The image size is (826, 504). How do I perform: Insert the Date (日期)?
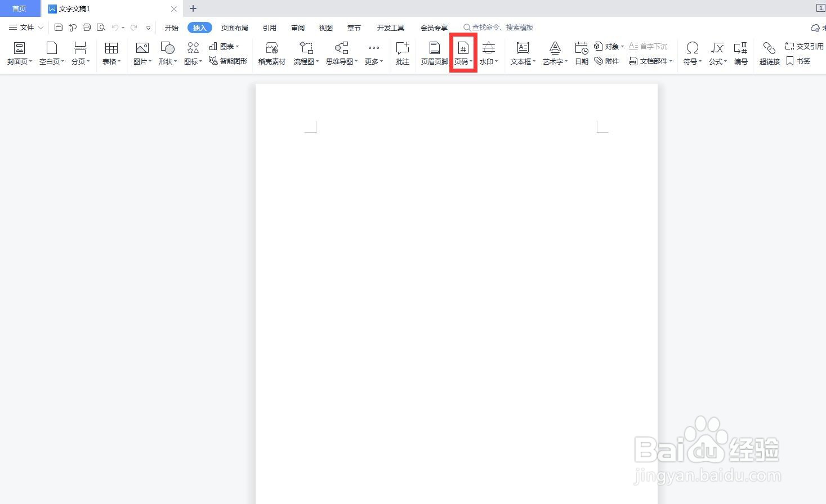pyautogui.click(x=582, y=53)
